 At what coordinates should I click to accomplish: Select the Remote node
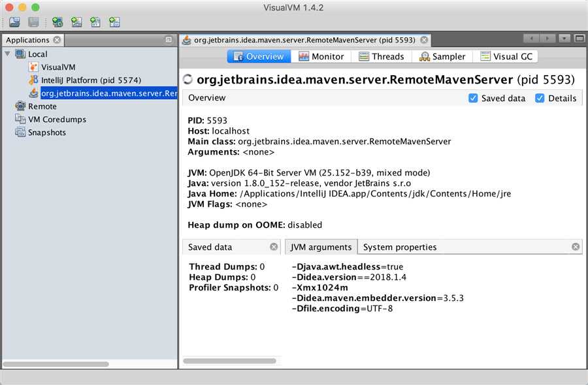pos(42,106)
